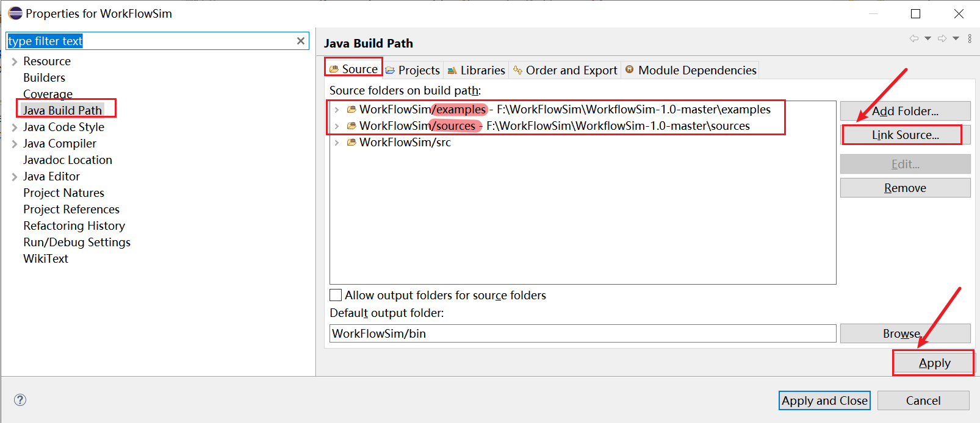The image size is (980, 423).
Task: Expand the WorkFlowSim/src folder entry
Action: coord(337,143)
